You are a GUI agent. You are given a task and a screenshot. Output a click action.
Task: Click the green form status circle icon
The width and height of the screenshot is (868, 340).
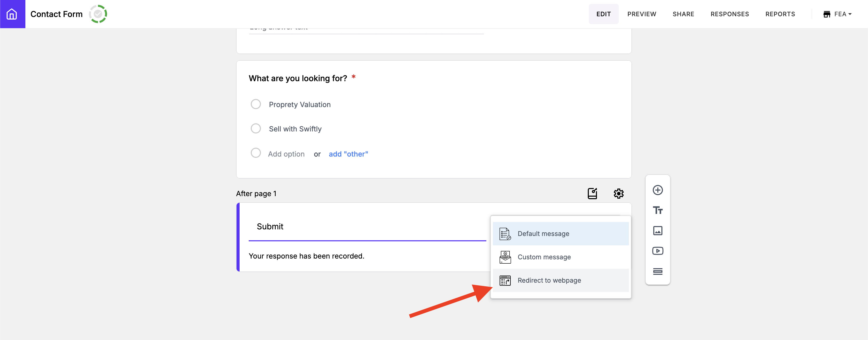(x=98, y=14)
